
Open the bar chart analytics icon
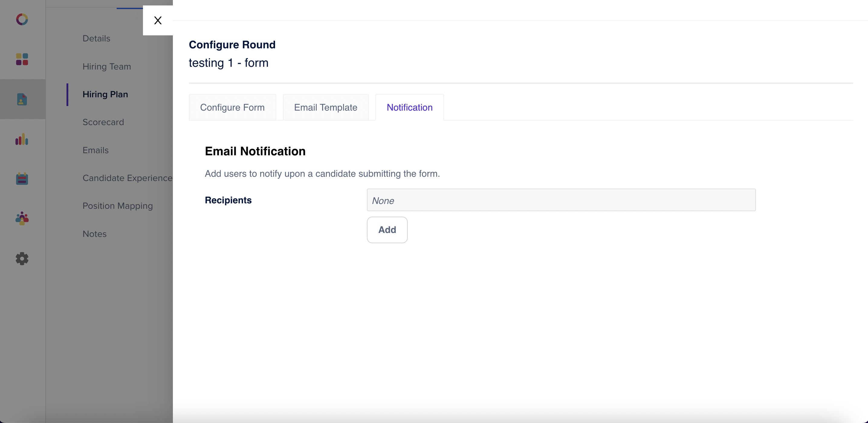point(22,139)
